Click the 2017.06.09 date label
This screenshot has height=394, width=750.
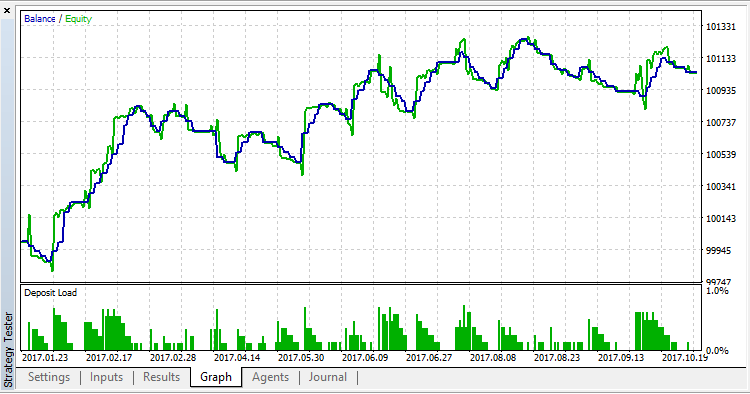pos(365,358)
